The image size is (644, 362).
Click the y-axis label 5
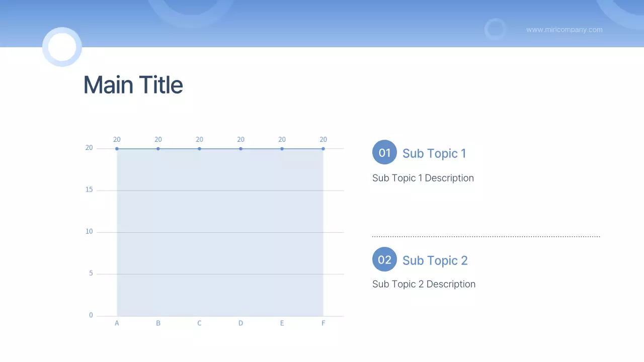pyautogui.click(x=91, y=274)
